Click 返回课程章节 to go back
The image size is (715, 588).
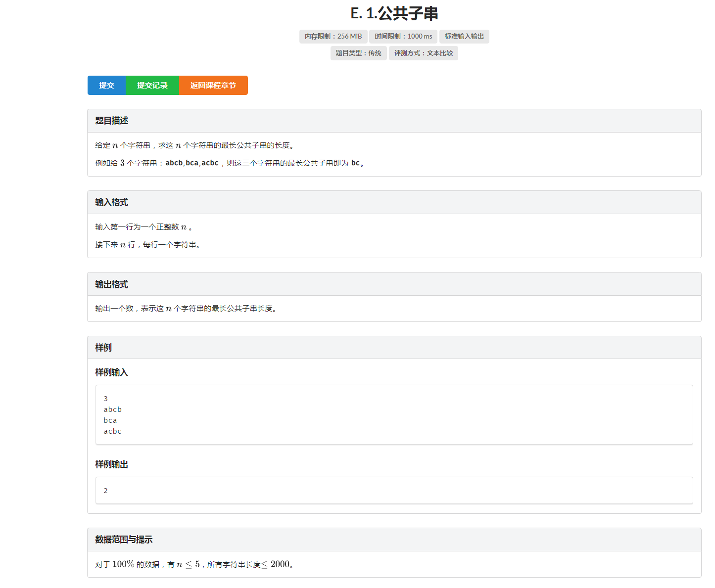[x=213, y=85]
